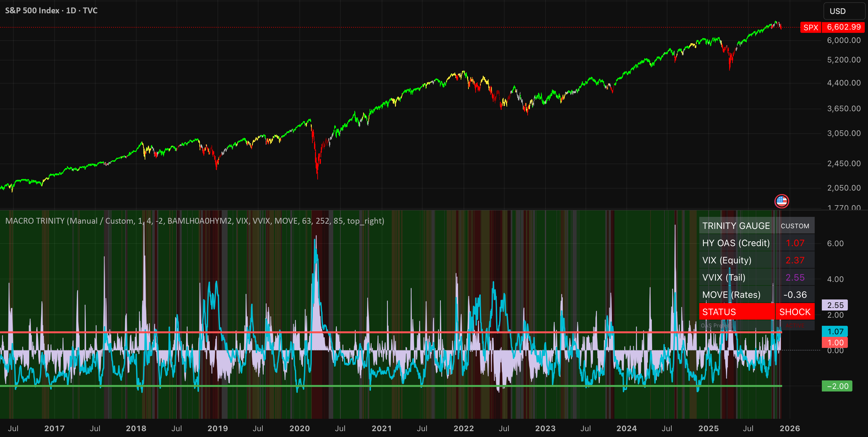
Task: Click the 3,050.00 price axis level
Action: click(843, 133)
